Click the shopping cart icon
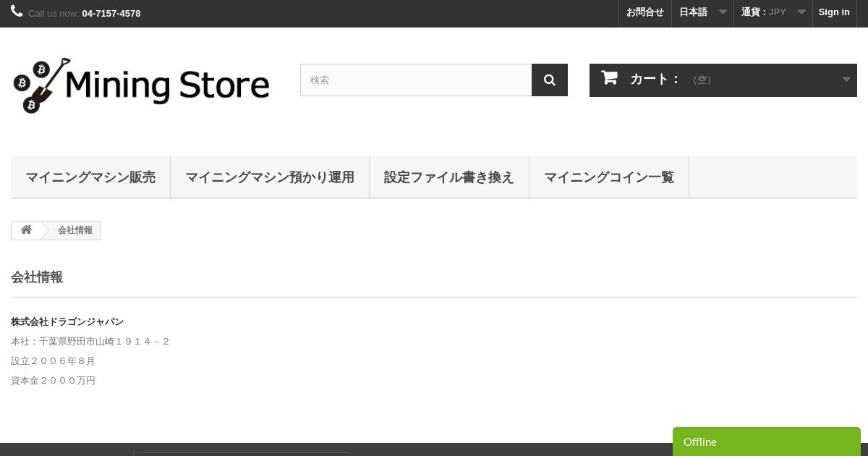Screen dimensions: 868x456 pos(609,77)
